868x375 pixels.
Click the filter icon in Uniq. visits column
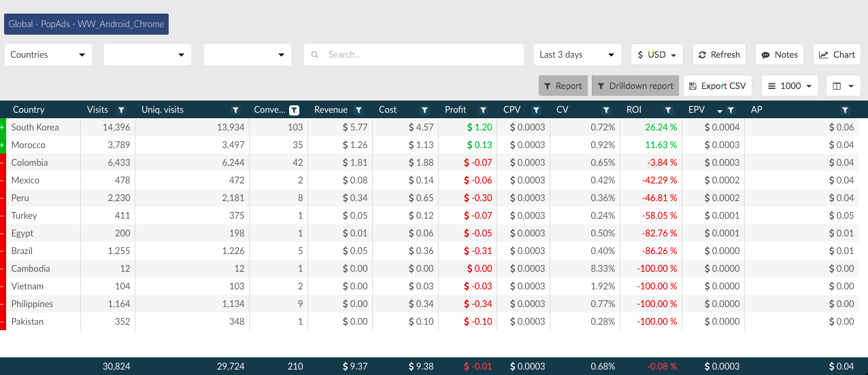click(x=235, y=110)
